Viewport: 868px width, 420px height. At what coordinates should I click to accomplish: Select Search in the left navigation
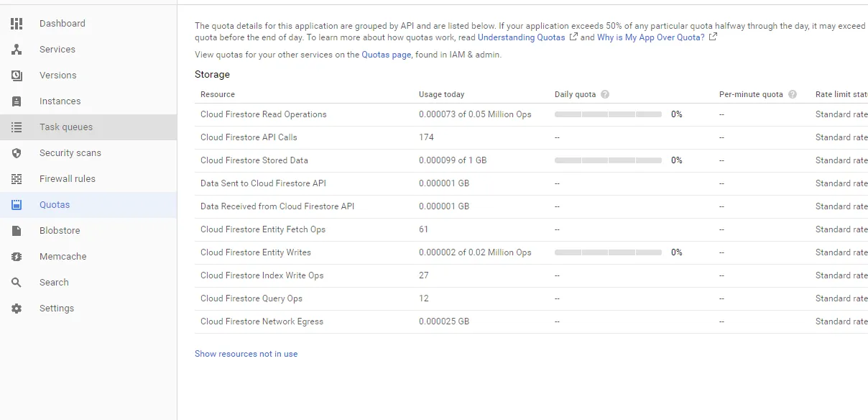tap(54, 283)
